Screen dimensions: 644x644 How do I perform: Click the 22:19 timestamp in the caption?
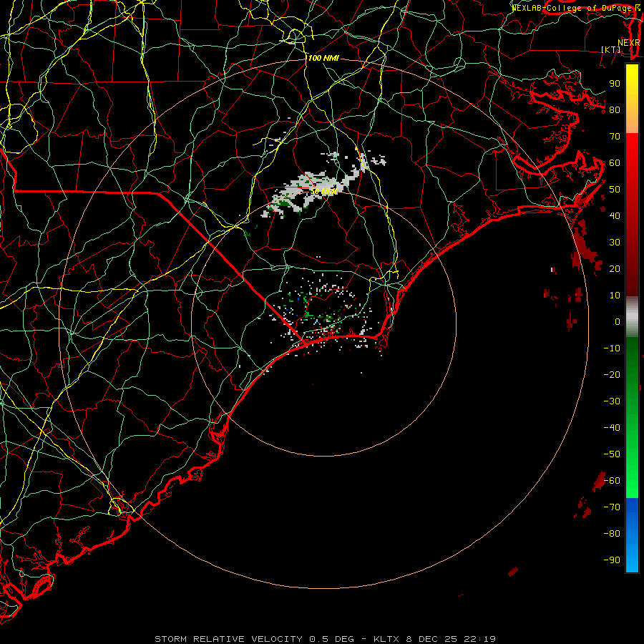[x=479, y=639]
